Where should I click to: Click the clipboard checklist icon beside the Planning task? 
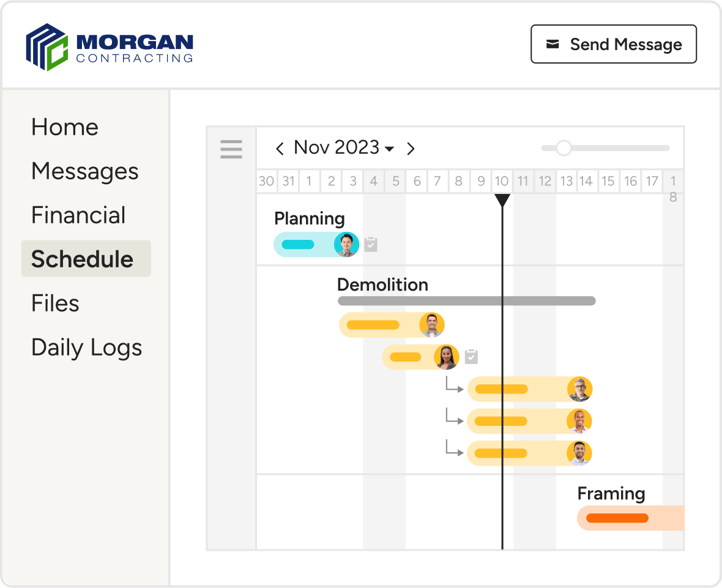tap(371, 245)
